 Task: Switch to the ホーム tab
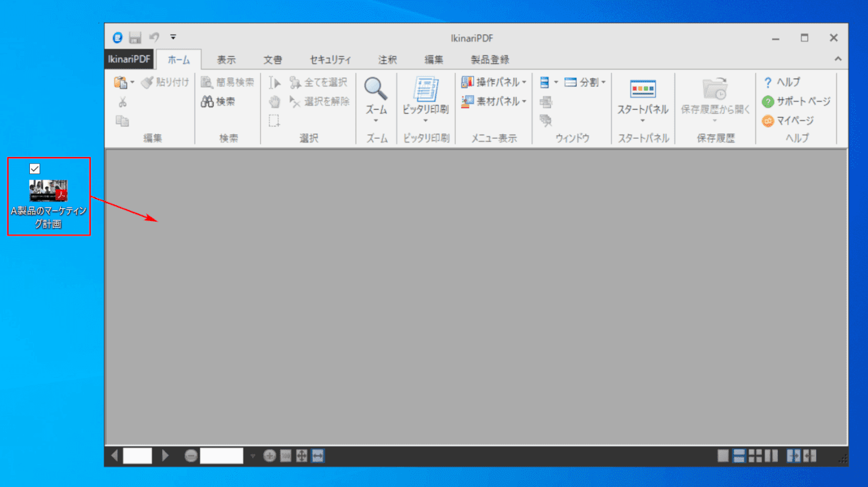tap(179, 60)
